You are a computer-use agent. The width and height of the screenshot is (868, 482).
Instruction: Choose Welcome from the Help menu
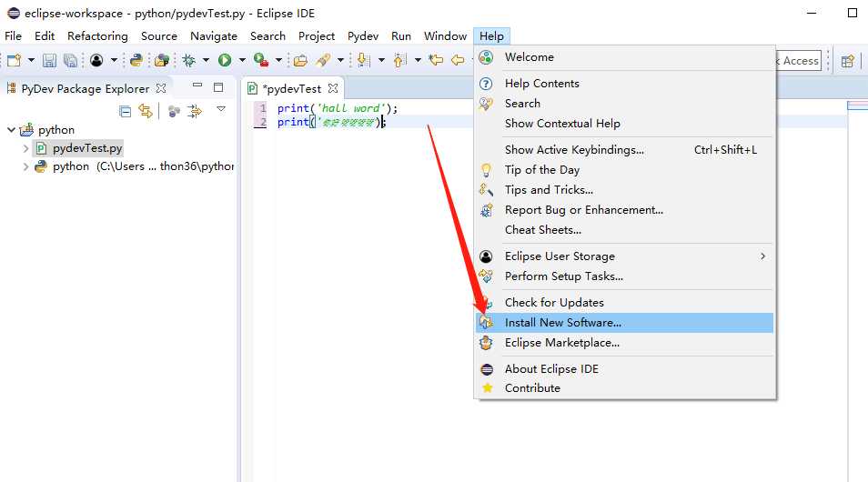point(624,57)
